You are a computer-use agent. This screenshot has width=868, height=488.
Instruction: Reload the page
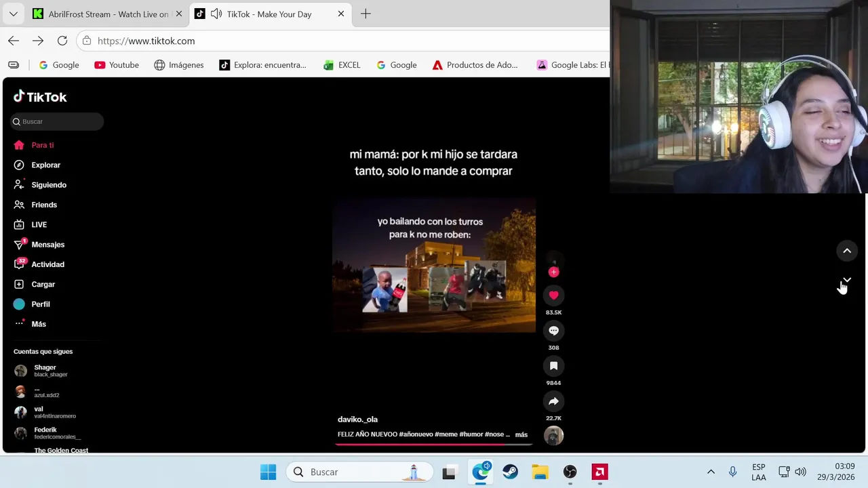(x=62, y=41)
